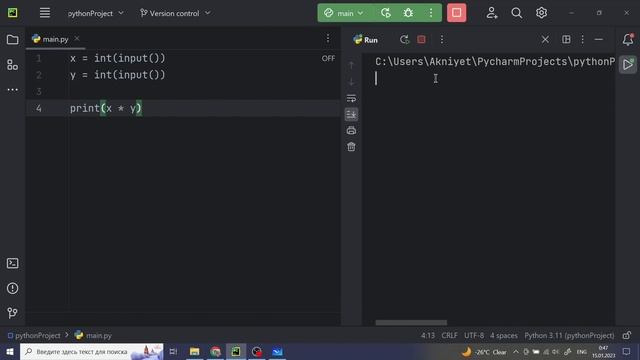Open the main hamburger menu
This screenshot has width=640, height=360.
pyautogui.click(x=45, y=13)
